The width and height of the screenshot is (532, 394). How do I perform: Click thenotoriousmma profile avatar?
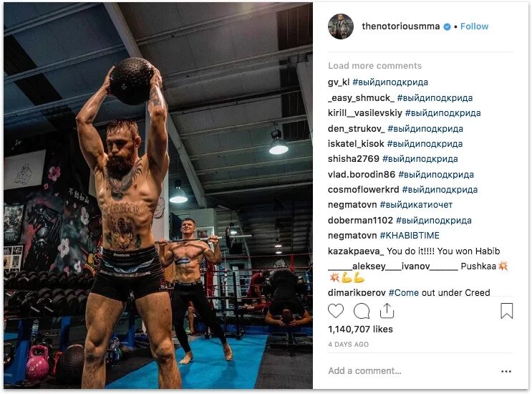(340, 27)
